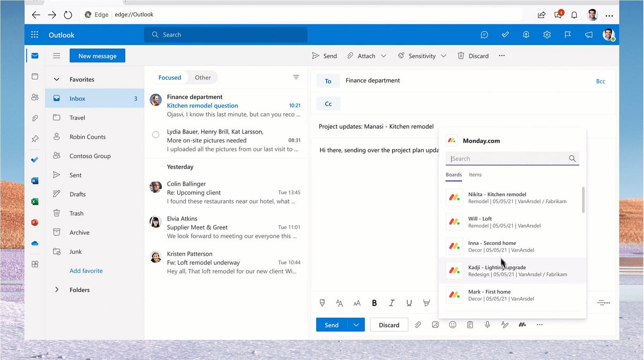Toggle italic formatting
This screenshot has height=360, width=644.
[x=391, y=303]
